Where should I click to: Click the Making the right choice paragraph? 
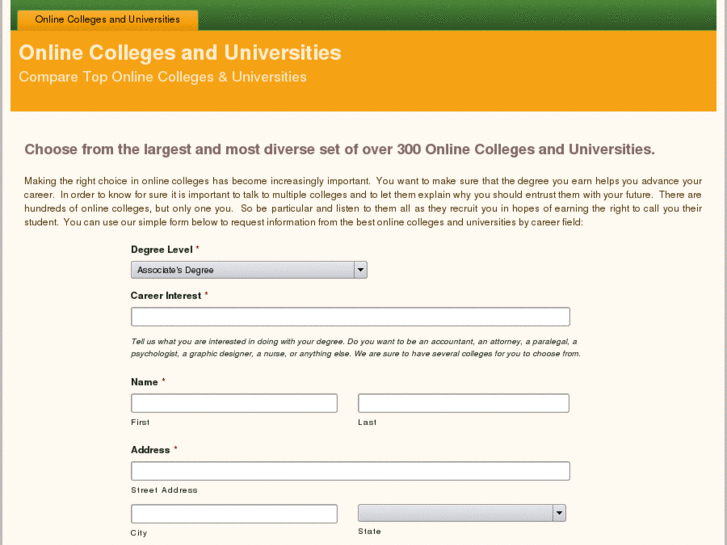(x=363, y=201)
